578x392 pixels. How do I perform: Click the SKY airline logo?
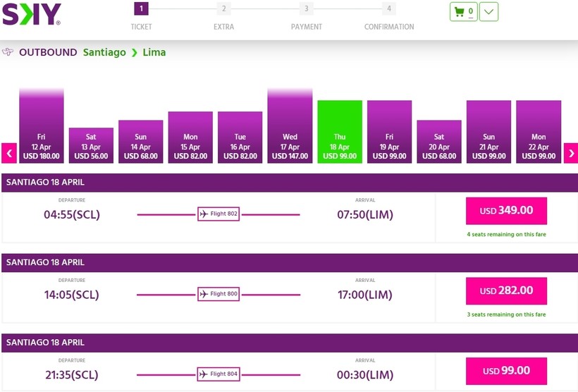[x=31, y=14]
